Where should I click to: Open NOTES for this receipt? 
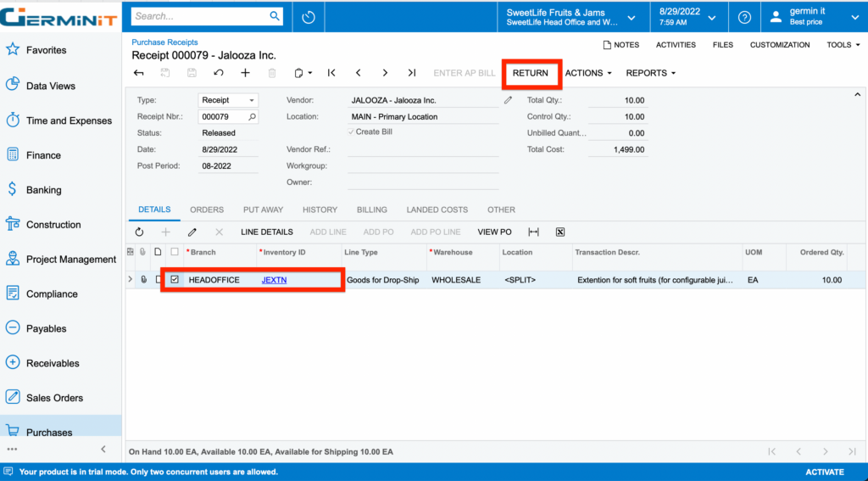click(x=621, y=45)
